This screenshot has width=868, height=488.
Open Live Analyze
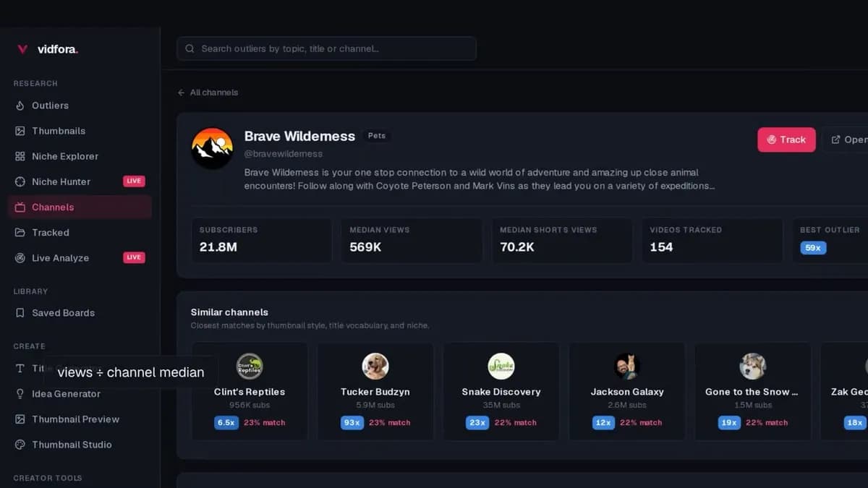pyautogui.click(x=80, y=258)
